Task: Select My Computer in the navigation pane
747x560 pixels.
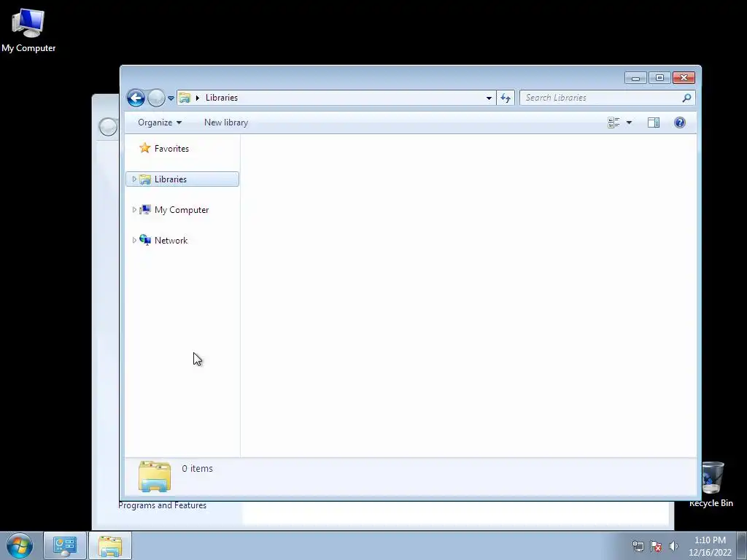Action: [182, 210]
